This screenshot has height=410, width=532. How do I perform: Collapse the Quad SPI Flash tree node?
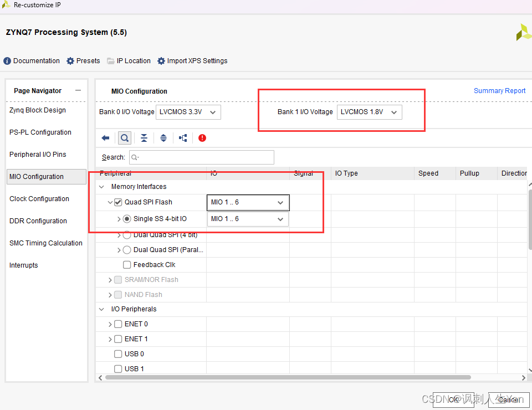(110, 202)
